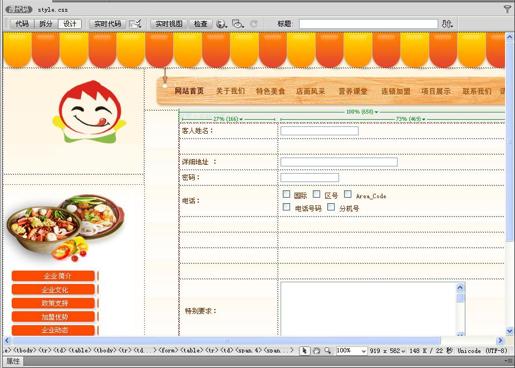Click the 实时视图 live view button

click(169, 24)
